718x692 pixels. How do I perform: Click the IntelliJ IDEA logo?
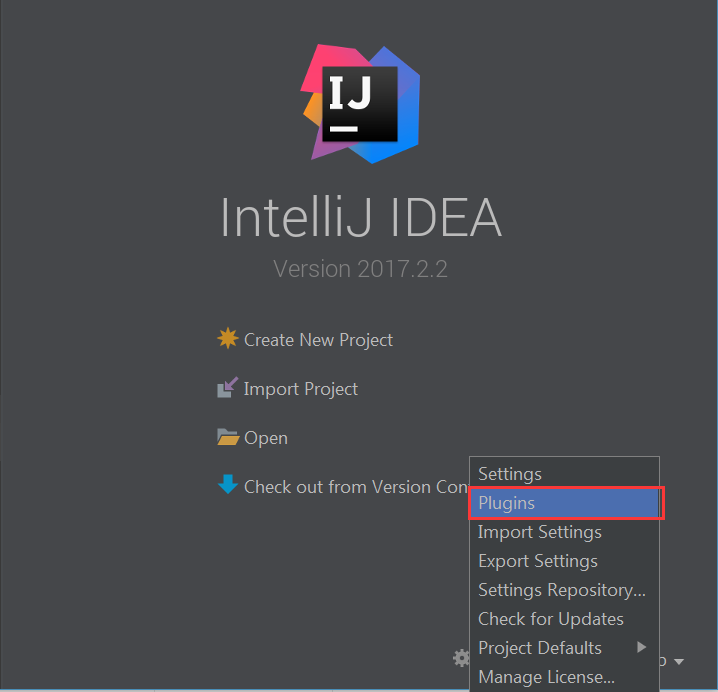(x=360, y=104)
